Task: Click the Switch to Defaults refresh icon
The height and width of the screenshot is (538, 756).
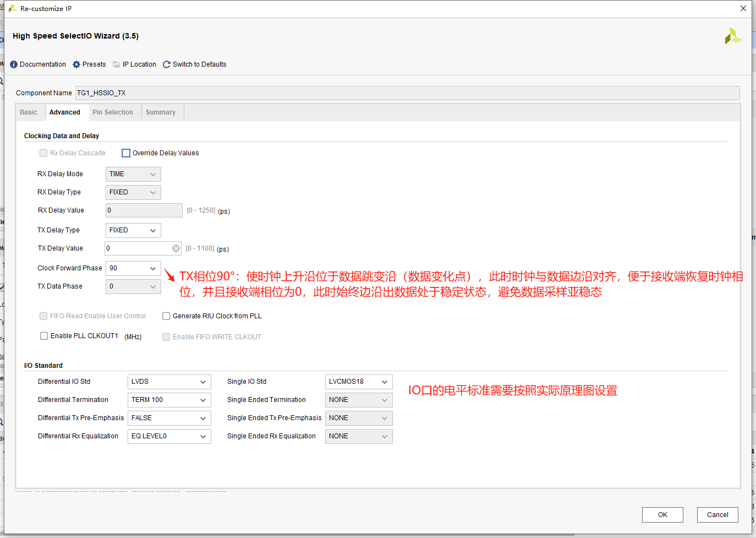Action: [167, 64]
